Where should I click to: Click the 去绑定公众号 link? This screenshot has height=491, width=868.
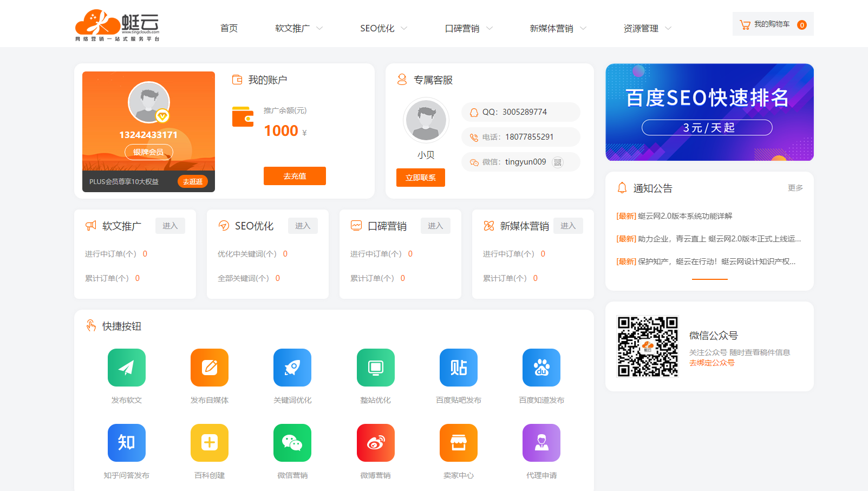(712, 363)
